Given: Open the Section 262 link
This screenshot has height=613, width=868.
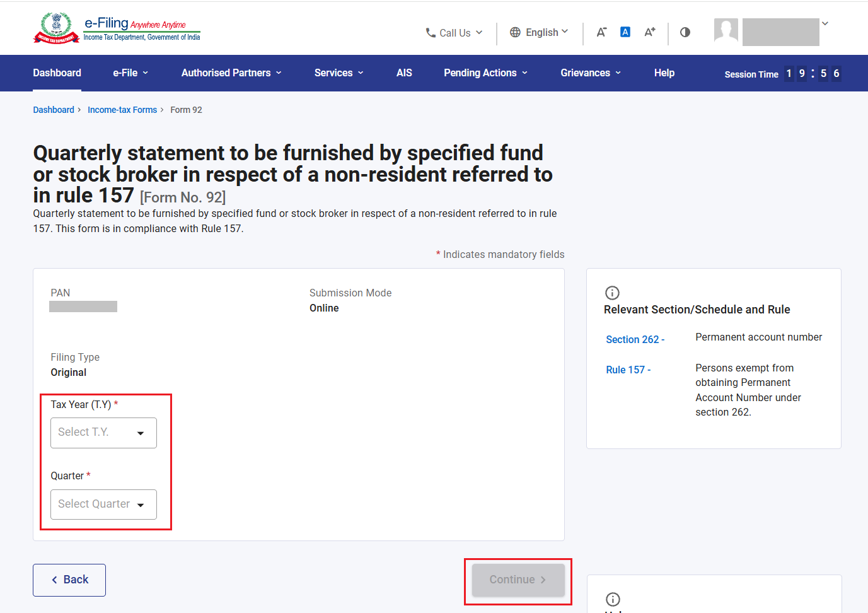Looking at the screenshot, I should click(635, 339).
